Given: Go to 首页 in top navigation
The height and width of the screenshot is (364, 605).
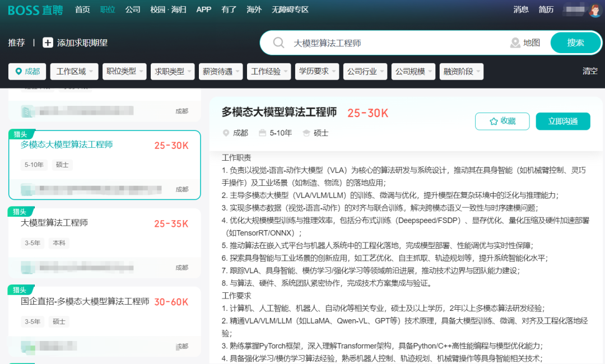Looking at the screenshot, I should click(82, 10).
